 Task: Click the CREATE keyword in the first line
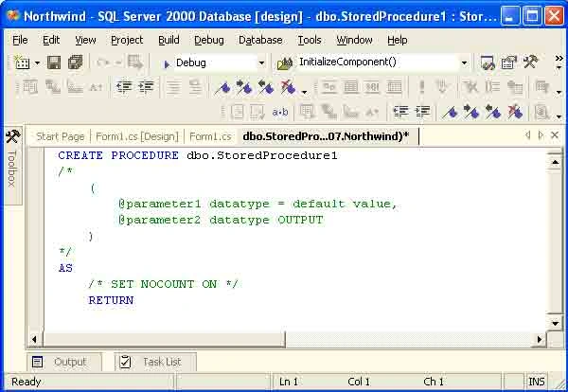click(80, 155)
